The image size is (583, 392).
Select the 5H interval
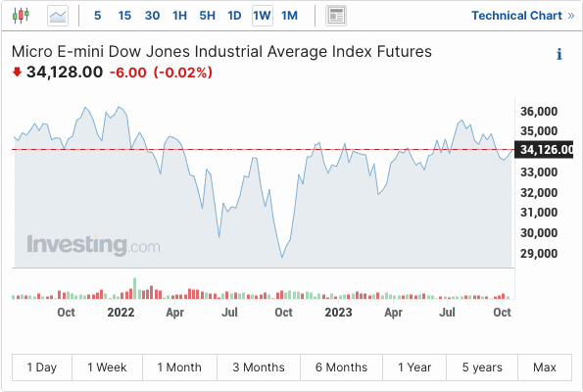[x=208, y=16]
